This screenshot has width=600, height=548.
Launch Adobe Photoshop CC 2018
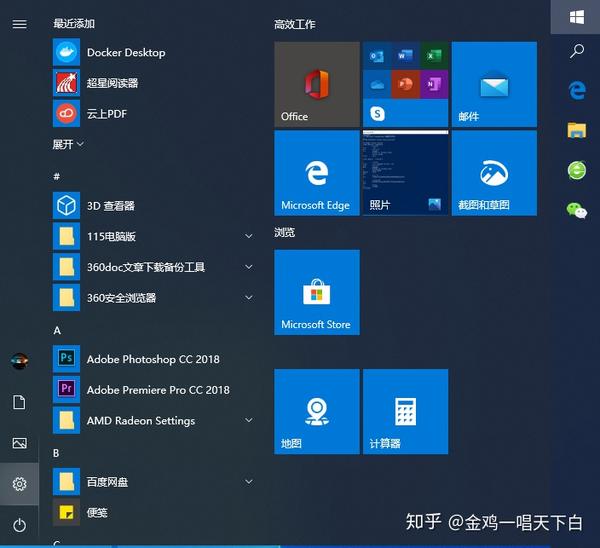[x=153, y=359]
